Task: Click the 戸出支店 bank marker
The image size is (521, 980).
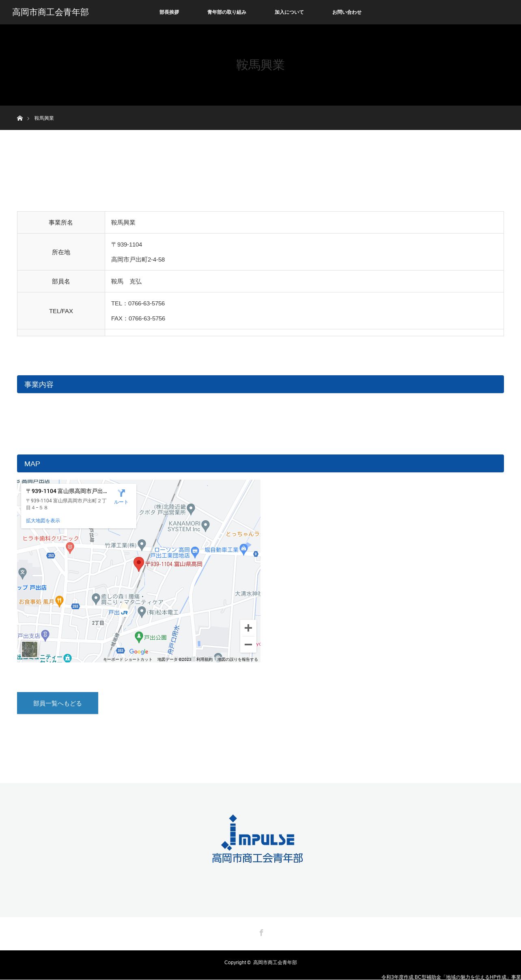Action: [45, 635]
